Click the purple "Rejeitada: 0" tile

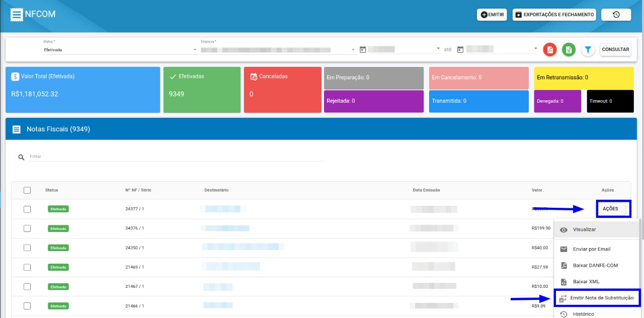pyautogui.click(x=374, y=101)
